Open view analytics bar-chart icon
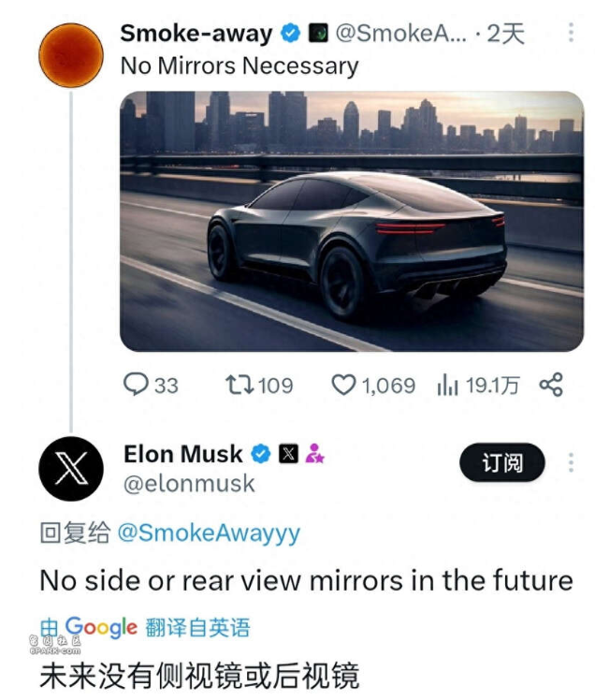595x700 pixels. pos(447,385)
